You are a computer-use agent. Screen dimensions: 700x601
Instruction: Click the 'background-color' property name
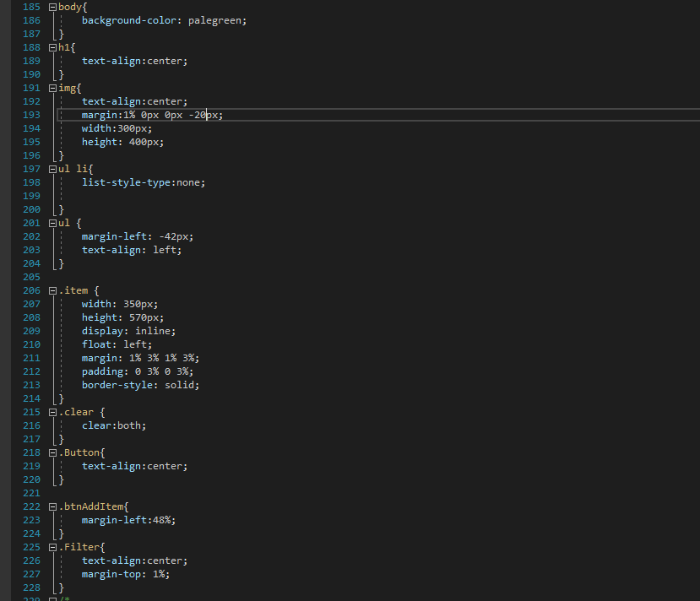click(129, 20)
